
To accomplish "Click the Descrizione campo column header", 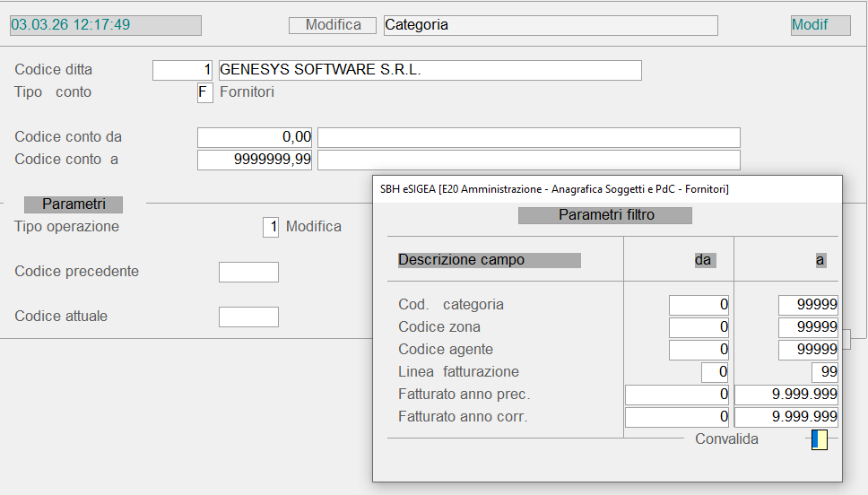I will click(489, 260).
